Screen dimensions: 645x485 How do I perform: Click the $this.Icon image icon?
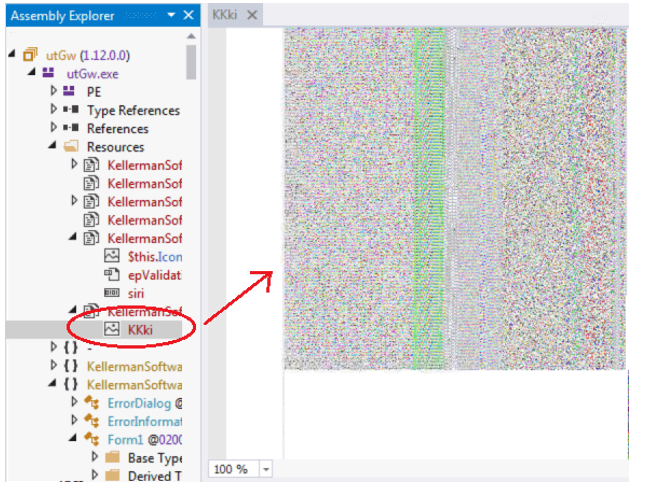(x=112, y=256)
